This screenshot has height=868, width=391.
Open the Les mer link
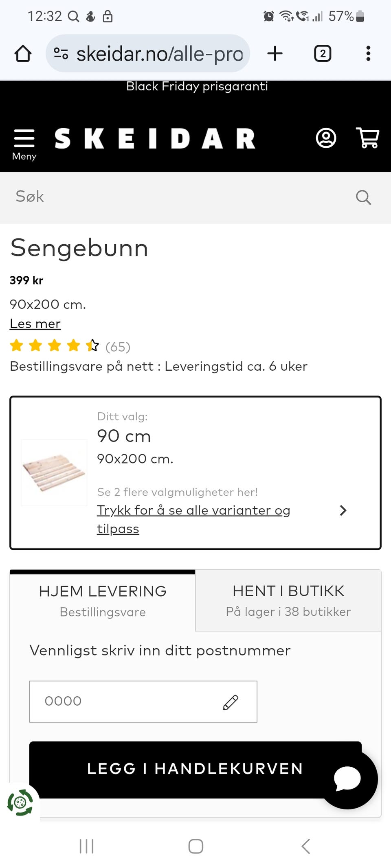[35, 324]
